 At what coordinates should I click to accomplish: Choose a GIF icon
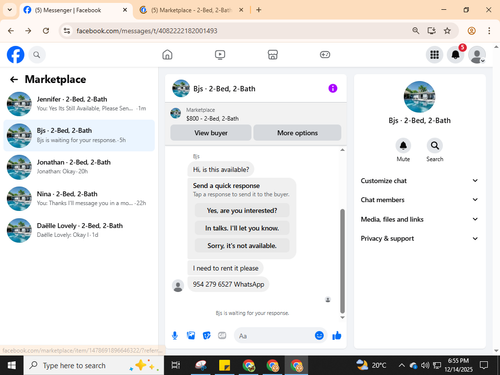coord(222,335)
